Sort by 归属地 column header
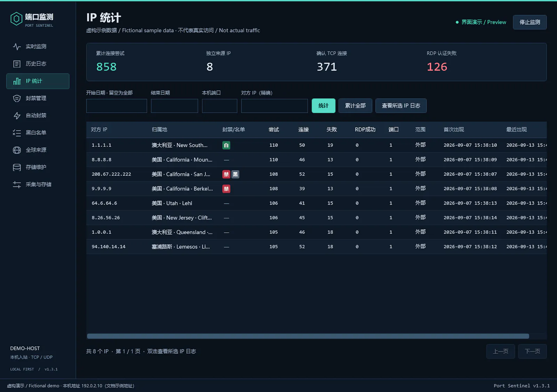Viewport: 557px width, 392px height. tap(159, 130)
